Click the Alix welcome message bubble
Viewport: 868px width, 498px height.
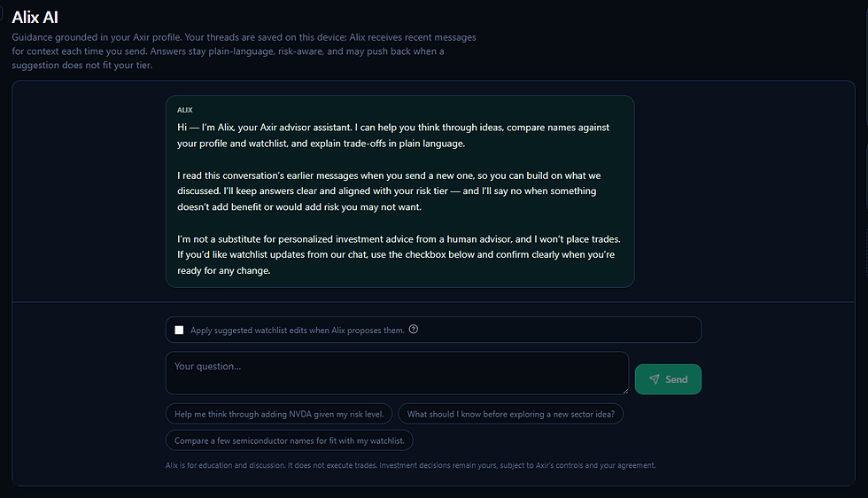pos(399,191)
